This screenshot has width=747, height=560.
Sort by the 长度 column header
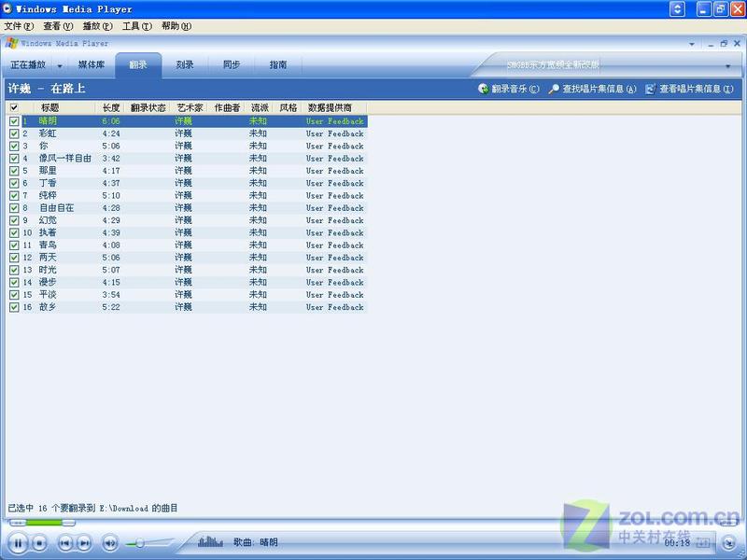(x=110, y=107)
